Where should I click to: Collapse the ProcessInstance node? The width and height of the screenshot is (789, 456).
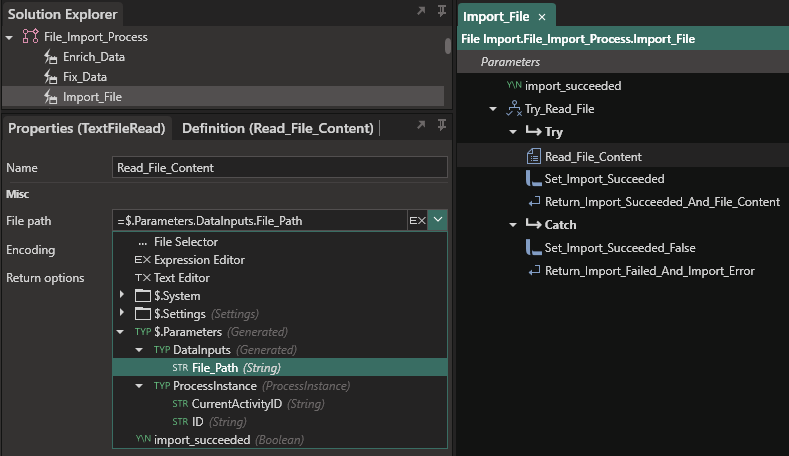139,386
